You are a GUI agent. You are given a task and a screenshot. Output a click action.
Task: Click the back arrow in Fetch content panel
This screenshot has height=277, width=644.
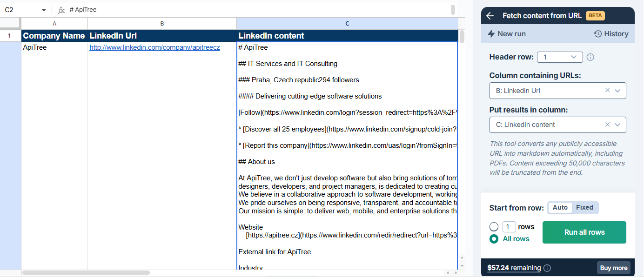[x=490, y=16]
